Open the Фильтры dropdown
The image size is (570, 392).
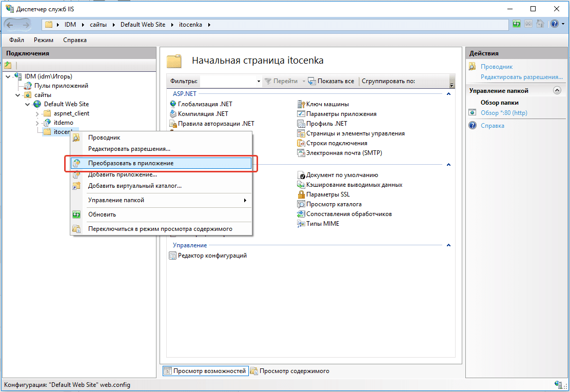(258, 81)
